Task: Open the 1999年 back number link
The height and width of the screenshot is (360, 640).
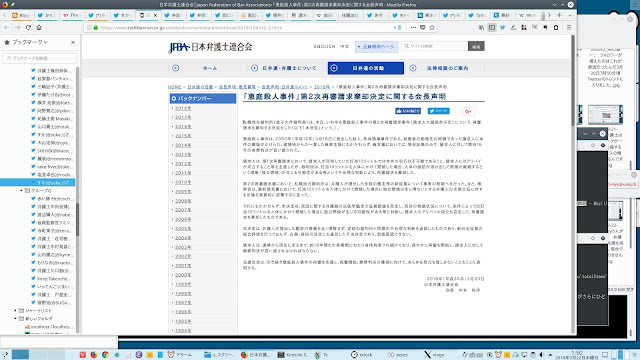Action: [x=183, y=284]
